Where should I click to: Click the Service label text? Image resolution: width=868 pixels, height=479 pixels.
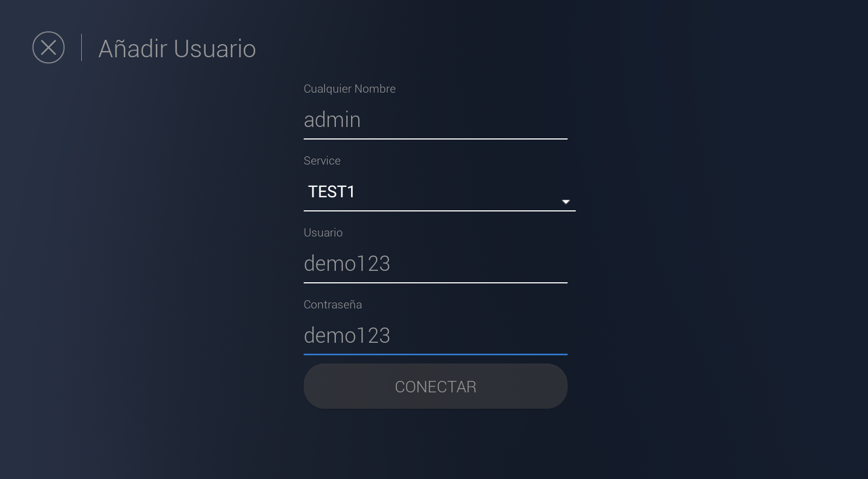click(x=322, y=161)
